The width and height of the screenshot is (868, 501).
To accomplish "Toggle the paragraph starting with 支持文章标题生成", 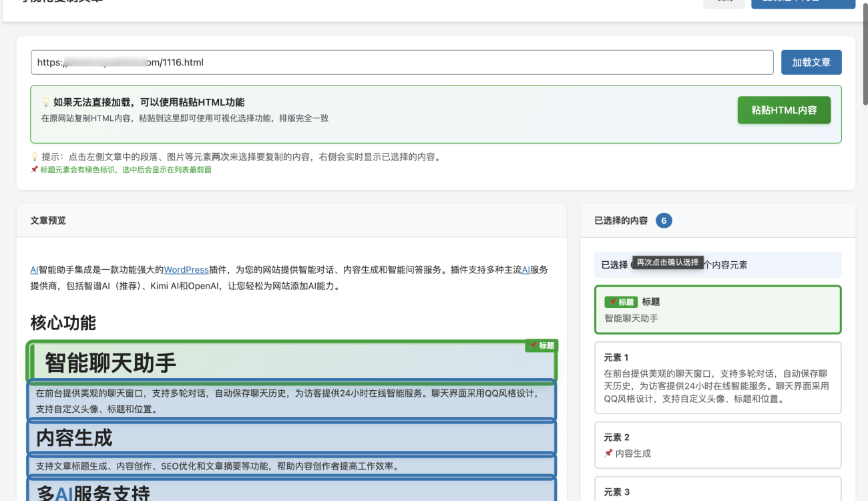I will pyautogui.click(x=291, y=466).
